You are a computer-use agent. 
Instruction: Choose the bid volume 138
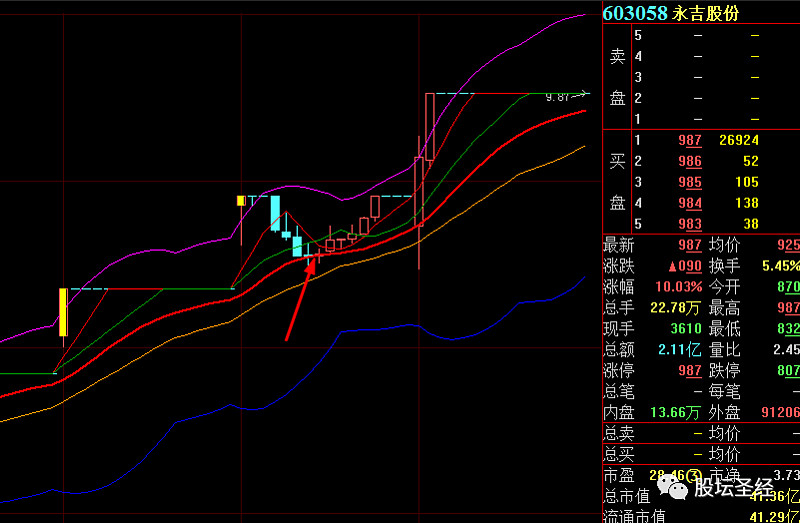[x=747, y=203]
